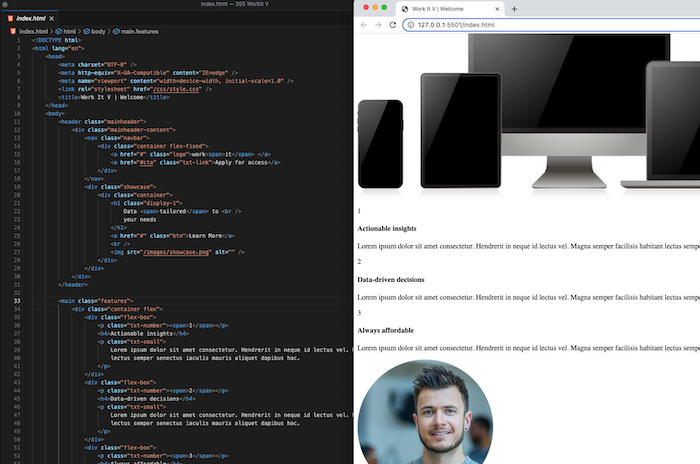Screen dimensions: 700x464
Task: Click the browser window green zoom button
Action: click(384, 7)
